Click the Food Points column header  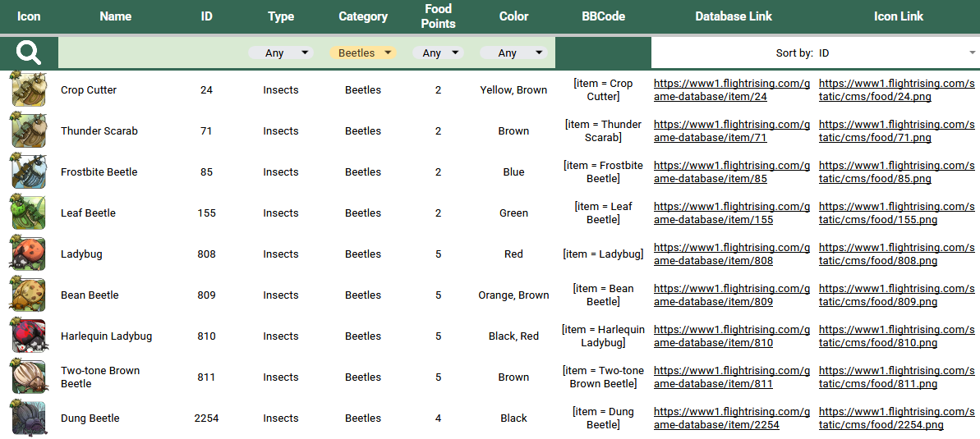click(438, 16)
